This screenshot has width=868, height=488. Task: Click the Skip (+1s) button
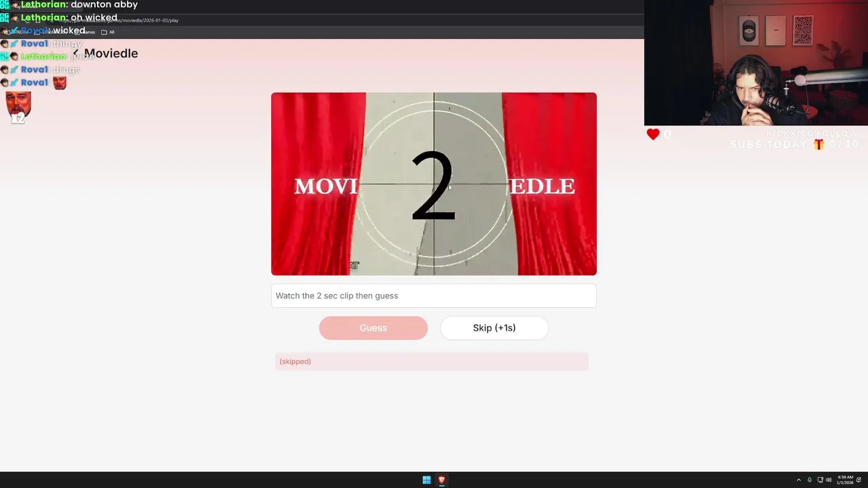coord(494,328)
